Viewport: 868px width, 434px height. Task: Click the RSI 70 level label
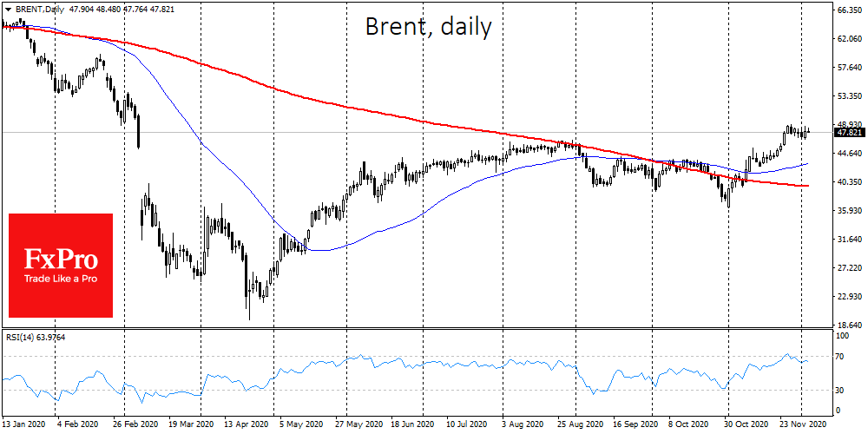(840, 356)
